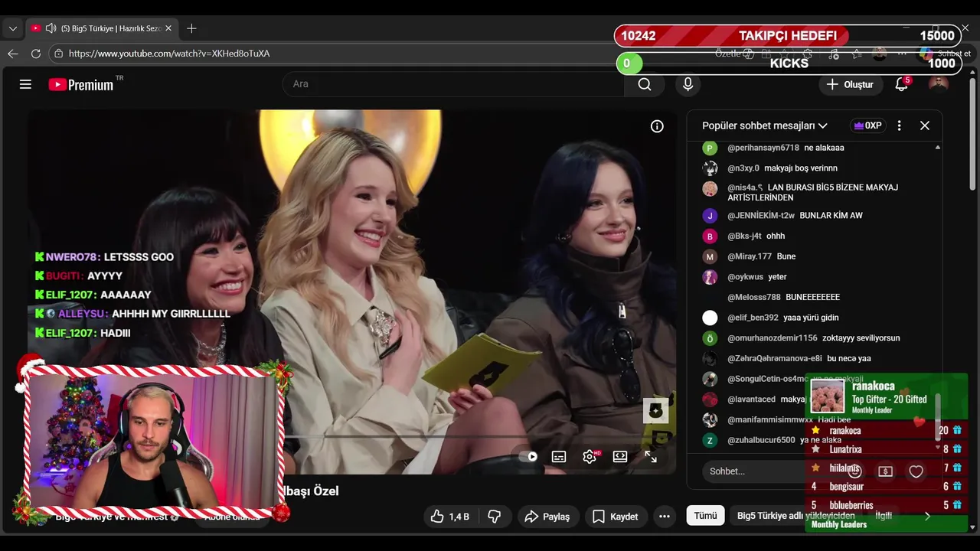Toggle subtitles in the video player
Image resolution: width=980 pixels, height=551 pixels.
tap(559, 456)
